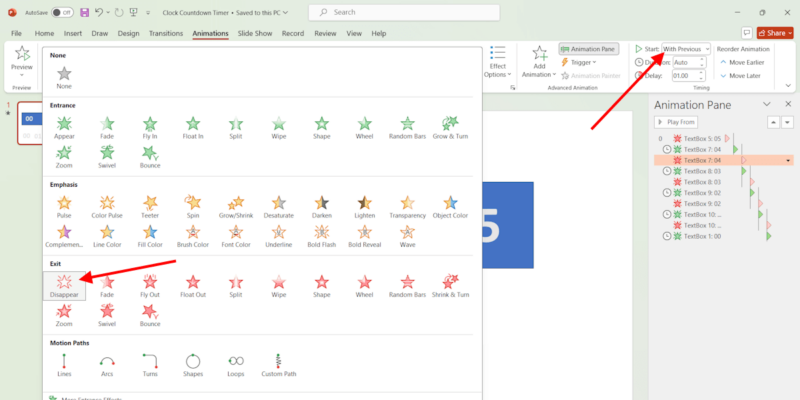Open the Review tab
The image size is (800, 400).
click(325, 33)
